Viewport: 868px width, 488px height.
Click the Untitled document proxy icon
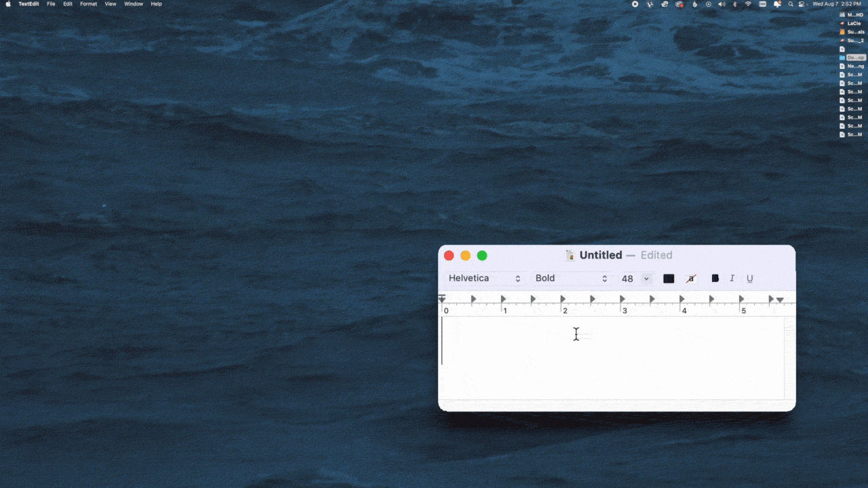(570, 256)
